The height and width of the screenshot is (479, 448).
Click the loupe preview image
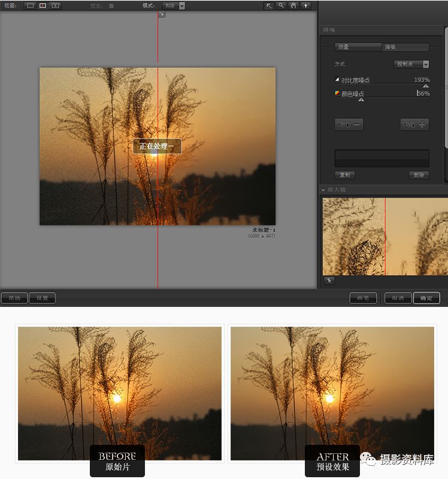(385, 236)
